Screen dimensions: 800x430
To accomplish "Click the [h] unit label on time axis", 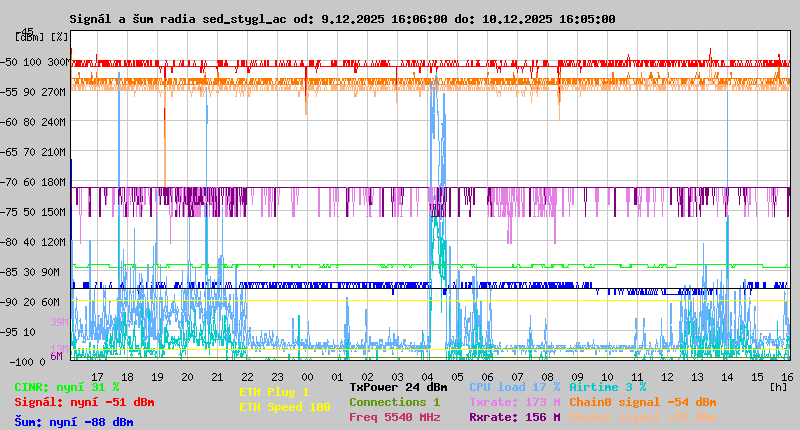I will (x=778, y=386).
